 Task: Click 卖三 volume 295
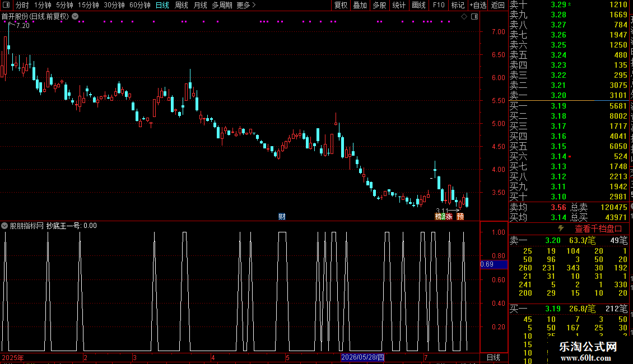[x=621, y=76]
